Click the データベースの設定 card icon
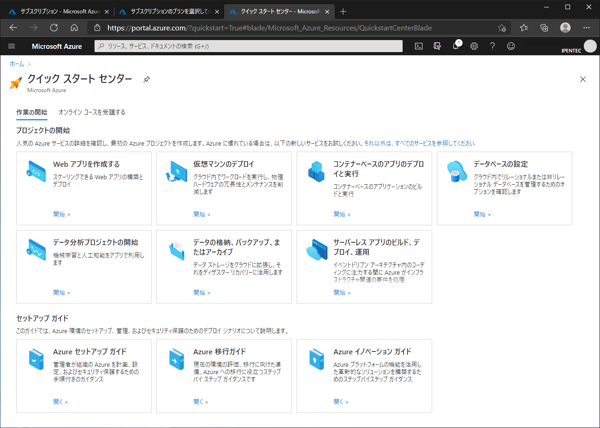 [x=457, y=171]
